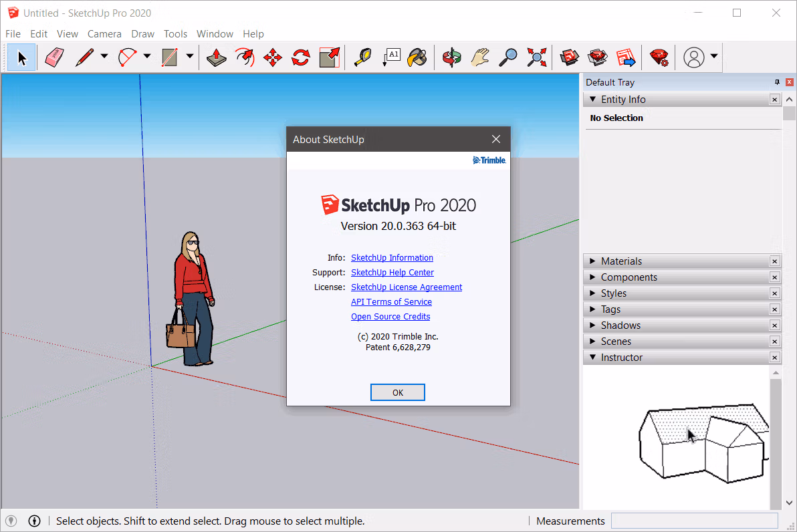
Task: Select the Tape Measure tool
Action: point(362,57)
